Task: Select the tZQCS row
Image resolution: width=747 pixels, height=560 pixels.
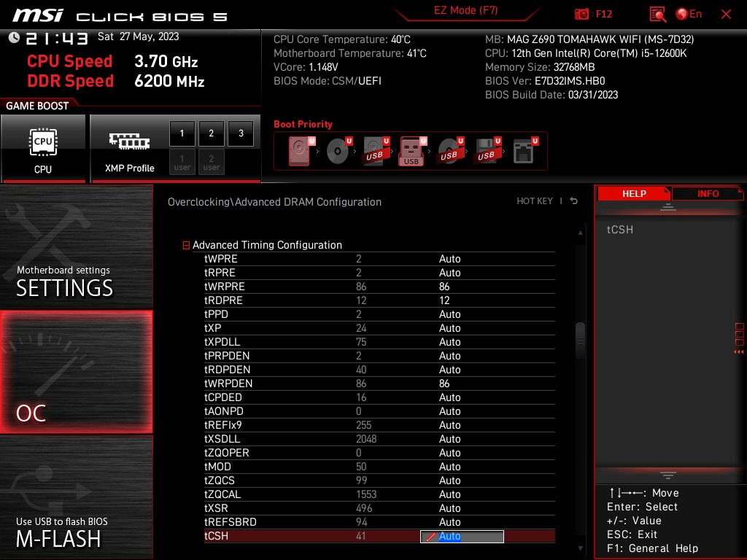Action: pyautogui.click(x=379, y=480)
